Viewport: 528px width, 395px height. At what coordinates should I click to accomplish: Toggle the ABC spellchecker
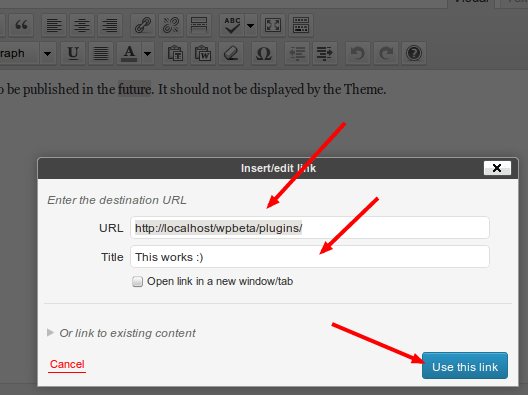click(232, 25)
